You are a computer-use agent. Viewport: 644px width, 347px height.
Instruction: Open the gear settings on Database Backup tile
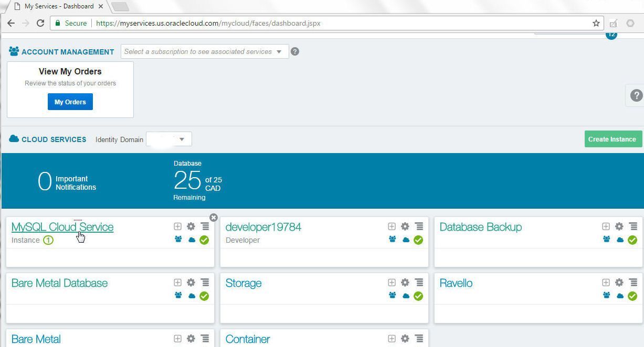click(619, 226)
